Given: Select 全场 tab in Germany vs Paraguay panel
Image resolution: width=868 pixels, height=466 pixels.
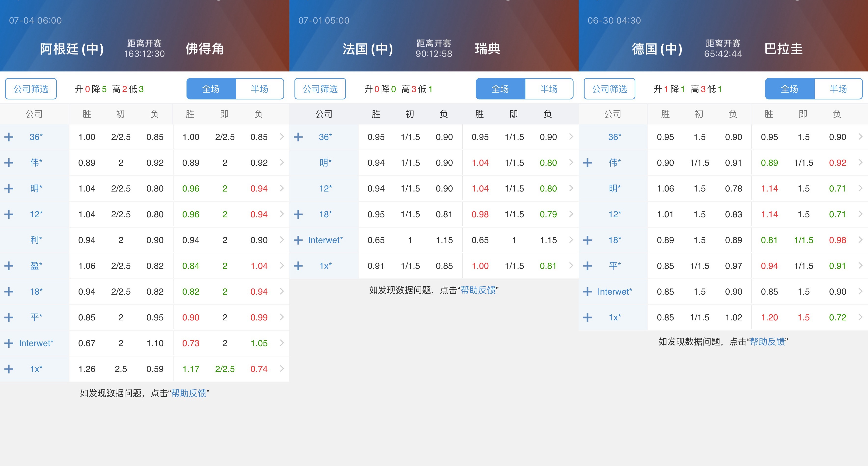Looking at the screenshot, I should click(789, 89).
